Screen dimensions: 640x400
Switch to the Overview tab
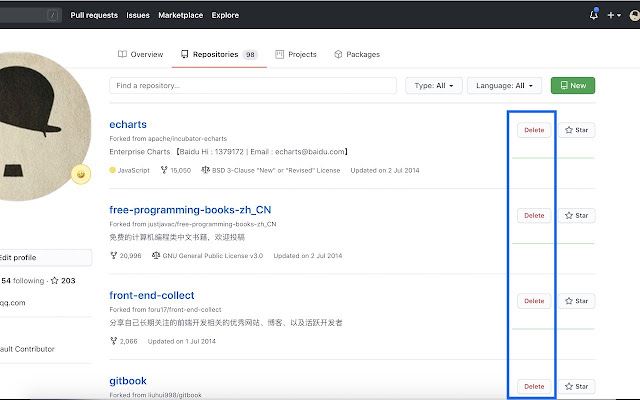(x=140, y=54)
